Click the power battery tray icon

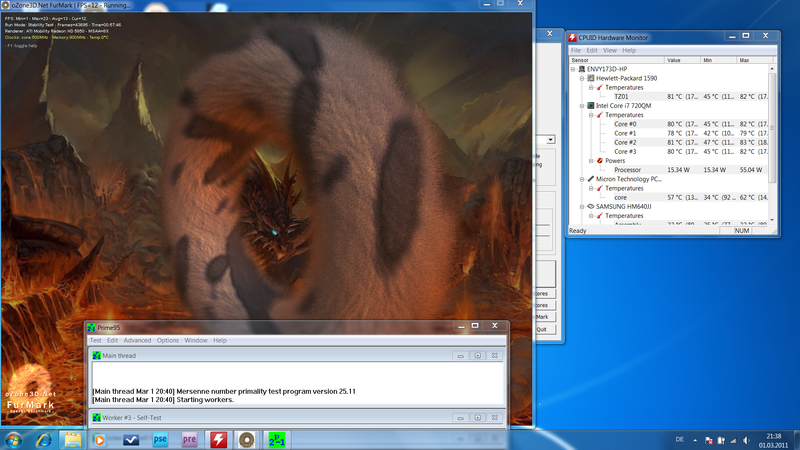(721, 440)
